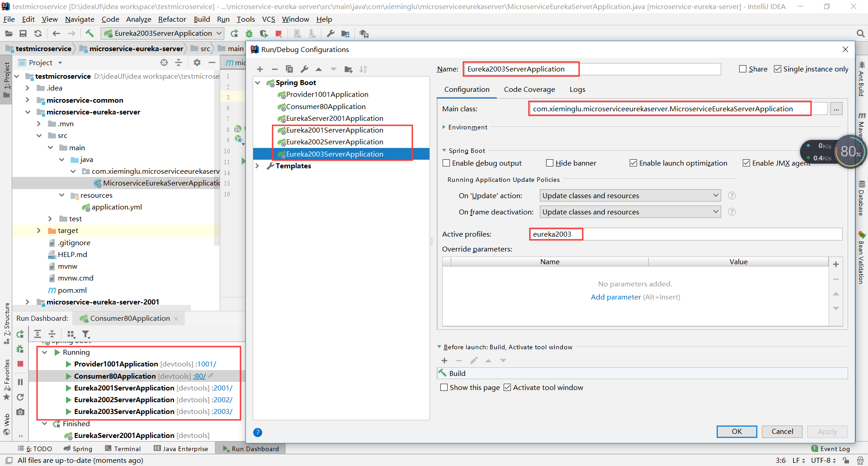Viewport: 868px width, 466px height.
Task: Select application.yml in the Project tree
Action: click(x=117, y=207)
